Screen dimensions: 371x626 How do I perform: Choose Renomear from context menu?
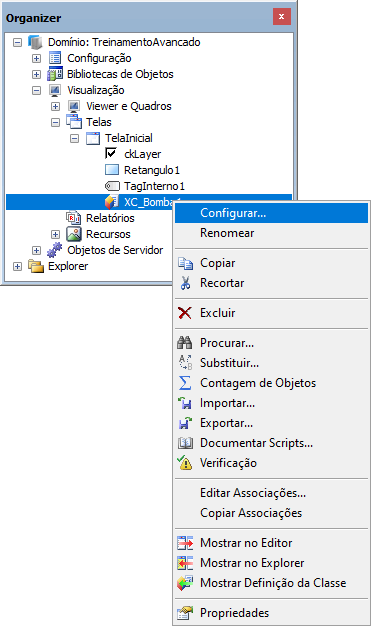272,233
